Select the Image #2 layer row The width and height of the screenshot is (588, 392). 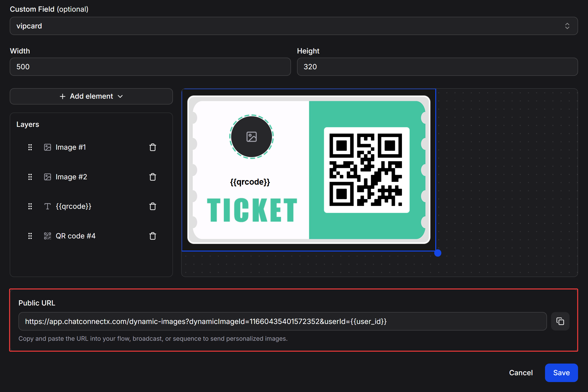click(x=91, y=177)
